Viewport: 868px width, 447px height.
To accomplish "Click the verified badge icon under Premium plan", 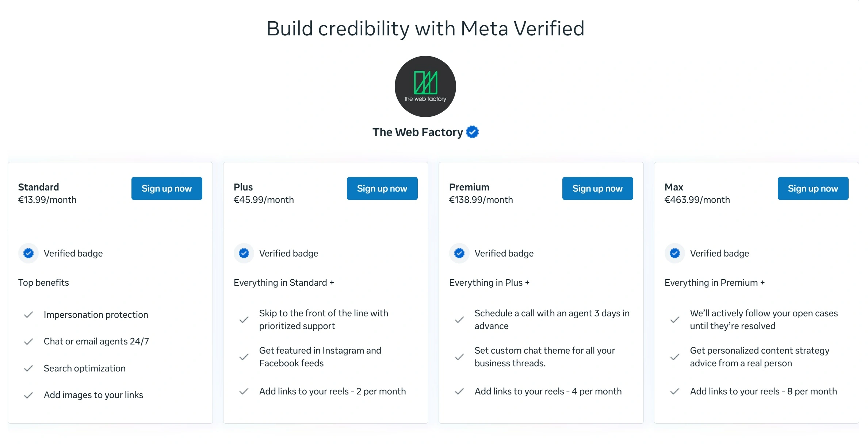I will coord(459,253).
